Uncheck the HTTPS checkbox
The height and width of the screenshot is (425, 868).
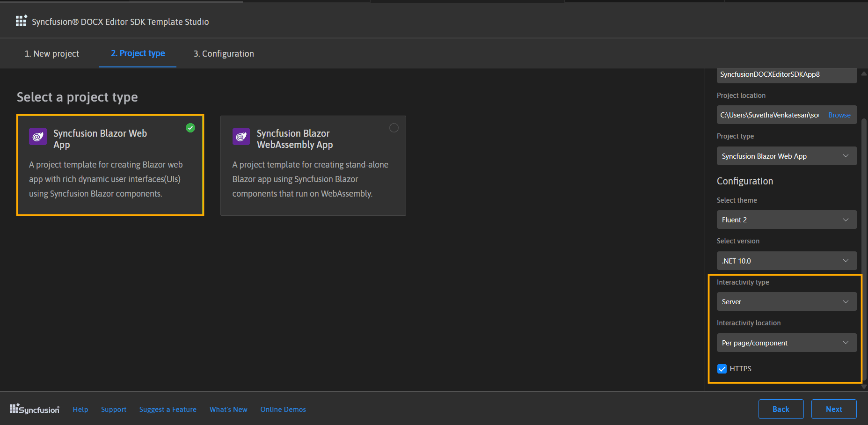click(722, 368)
